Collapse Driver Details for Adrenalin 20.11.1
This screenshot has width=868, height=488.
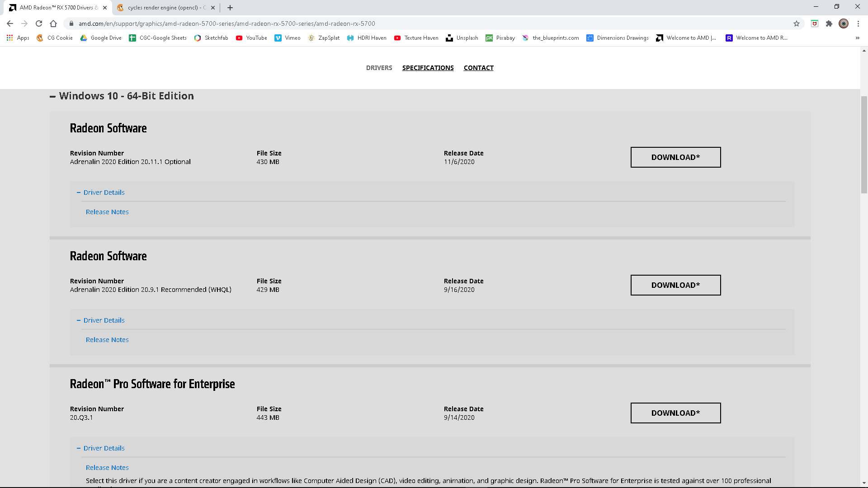point(101,192)
